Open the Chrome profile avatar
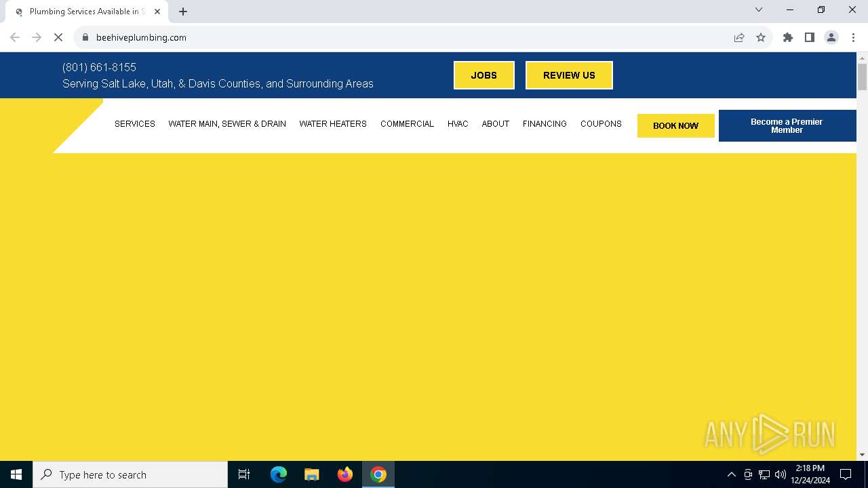The height and width of the screenshot is (488, 868). coord(831,37)
